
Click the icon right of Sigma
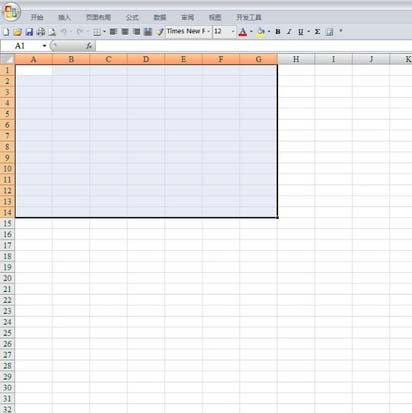330,32
